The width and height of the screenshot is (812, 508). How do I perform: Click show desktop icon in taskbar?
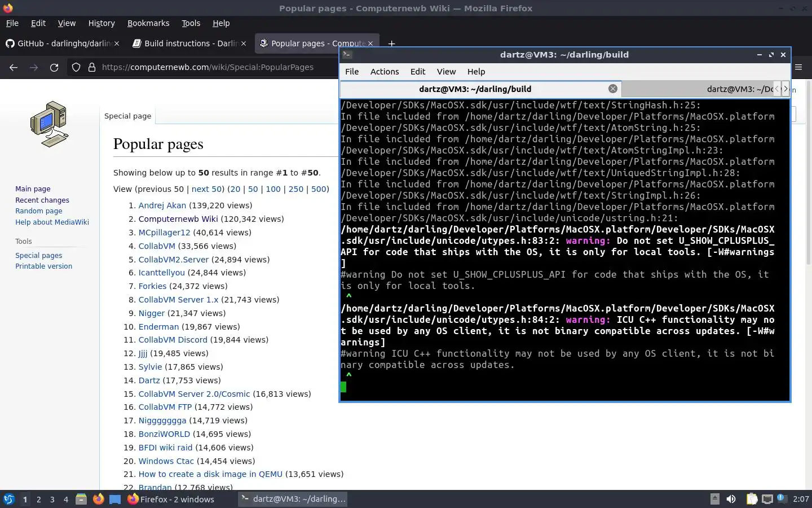(x=115, y=499)
